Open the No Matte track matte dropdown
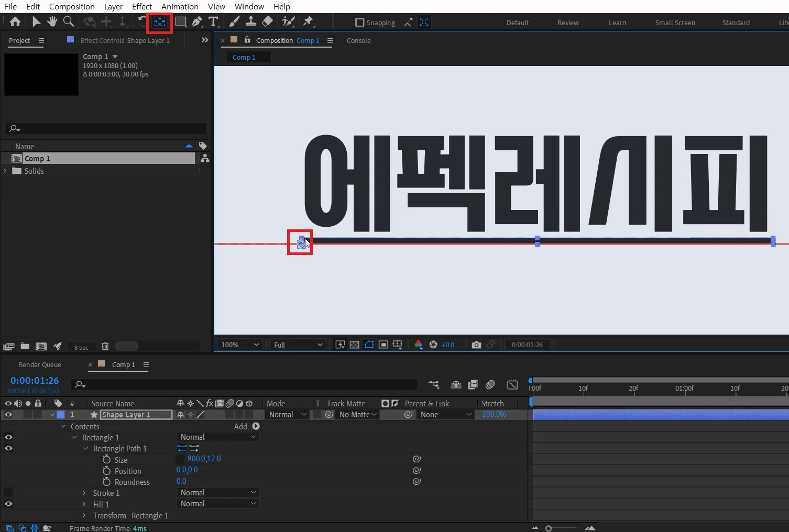Image resolution: width=789 pixels, height=532 pixels. coord(358,414)
